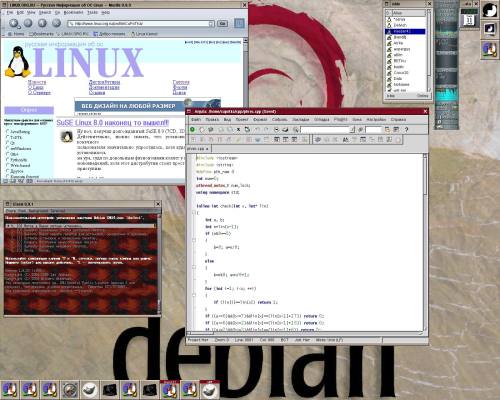
Task: Collapse the fold marker under the first if statement
Action: click(x=194, y=240)
